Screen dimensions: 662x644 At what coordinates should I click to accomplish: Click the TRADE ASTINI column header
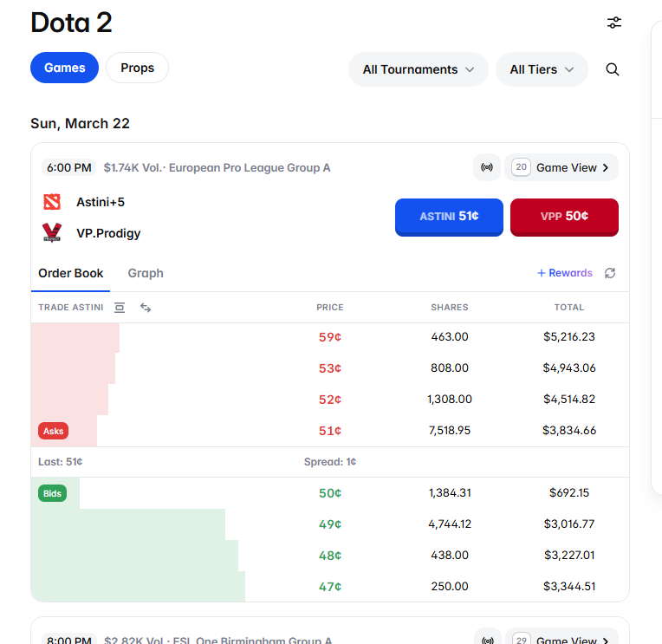[70, 308]
